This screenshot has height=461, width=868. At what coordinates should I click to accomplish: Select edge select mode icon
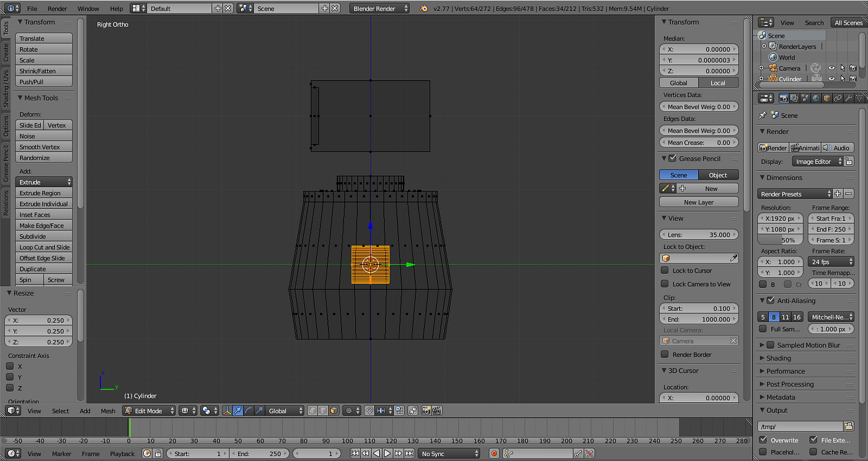click(322, 411)
